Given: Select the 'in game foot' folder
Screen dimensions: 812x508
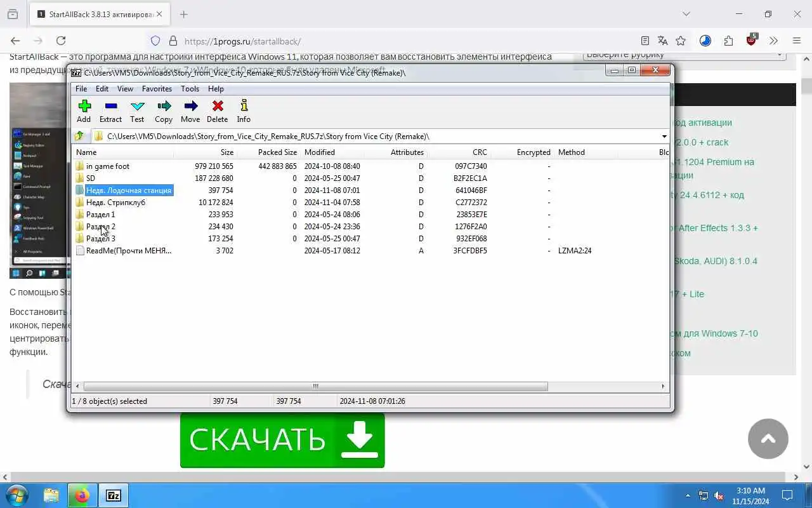Looking at the screenshot, I should click(x=108, y=166).
